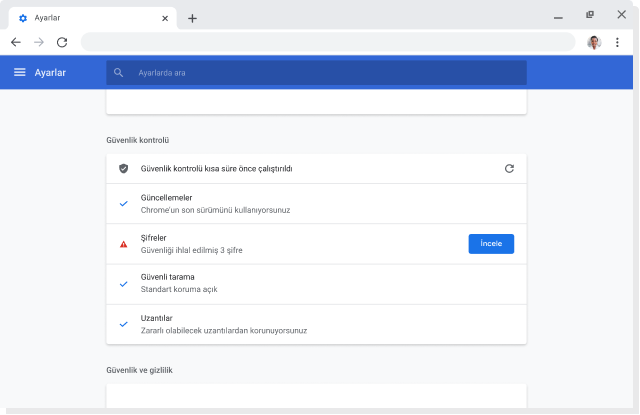Open the Ayarlar hamburger menu
The height and width of the screenshot is (415, 640).
(20, 72)
